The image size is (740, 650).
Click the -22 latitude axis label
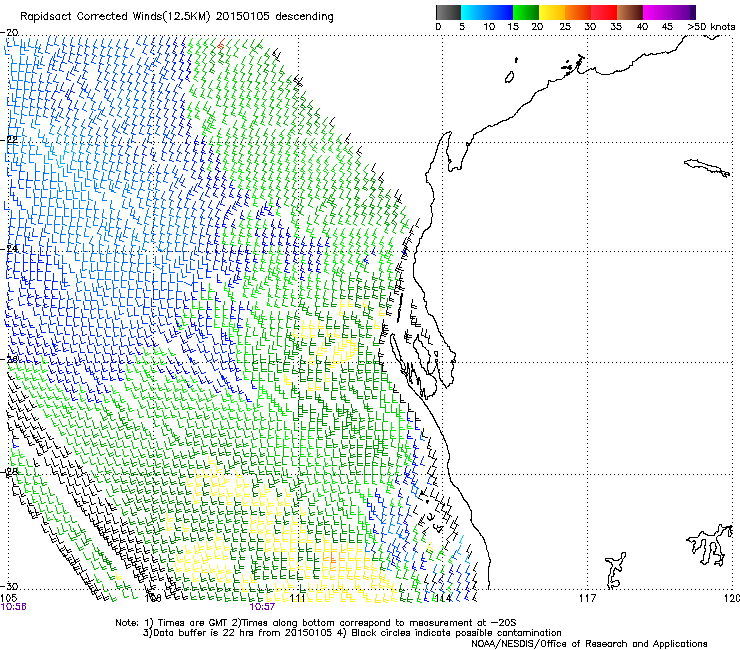click(x=9, y=140)
